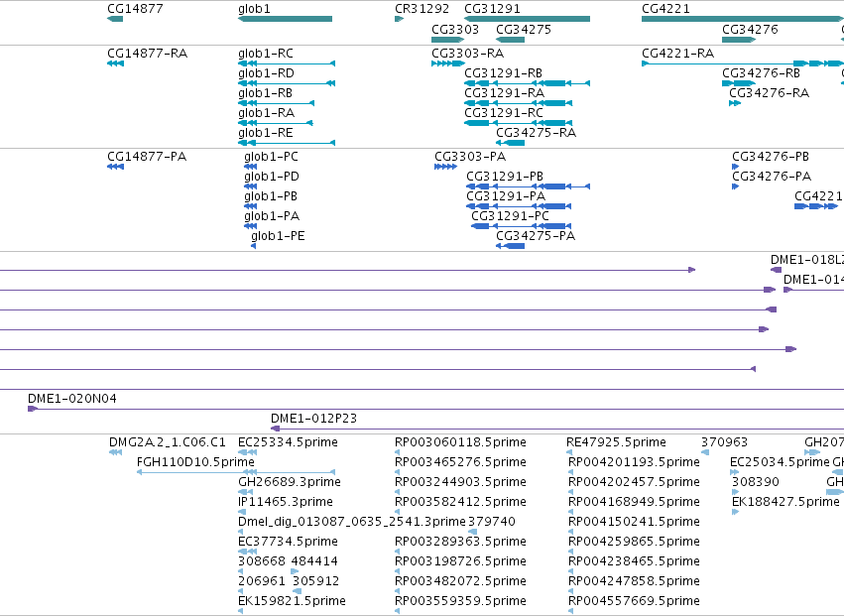Screen dimensions: 844x616
Task: Select the CG34276 gene label
Action: point(750,30)
